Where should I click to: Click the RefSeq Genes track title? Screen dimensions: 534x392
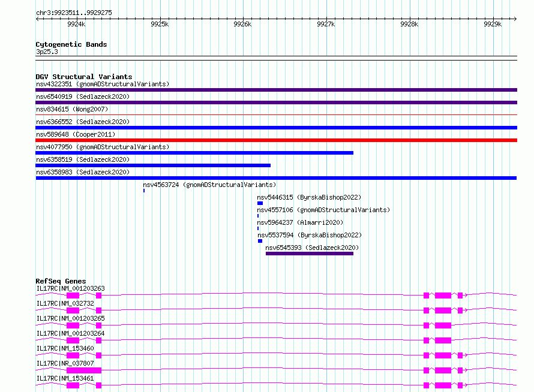click(x=61, y=281)
